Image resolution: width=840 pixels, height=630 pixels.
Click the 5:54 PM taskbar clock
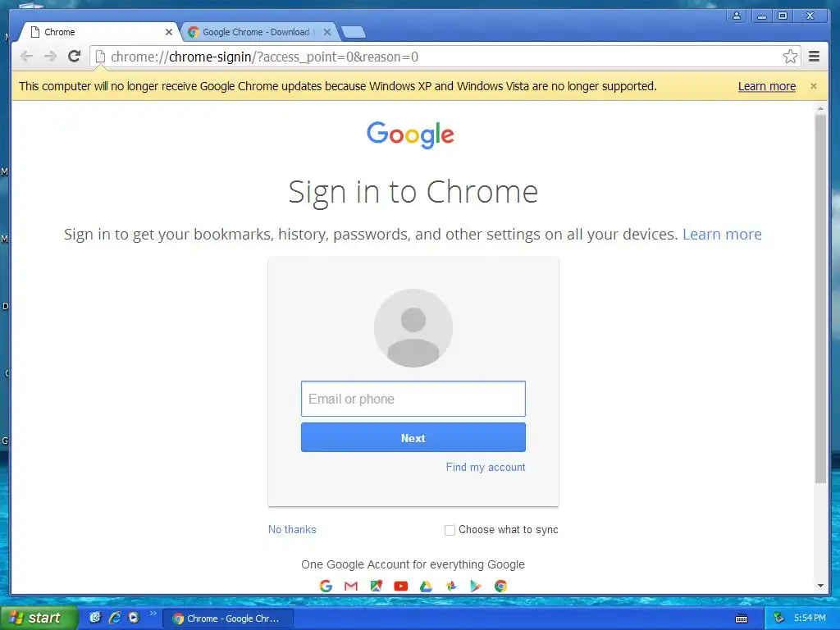point(810,619)
